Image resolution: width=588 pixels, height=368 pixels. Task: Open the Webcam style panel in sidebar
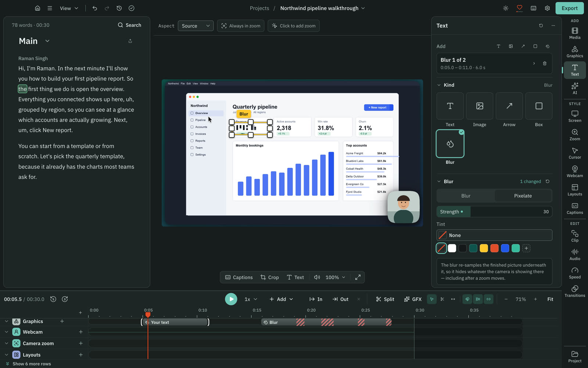point(575,171)
